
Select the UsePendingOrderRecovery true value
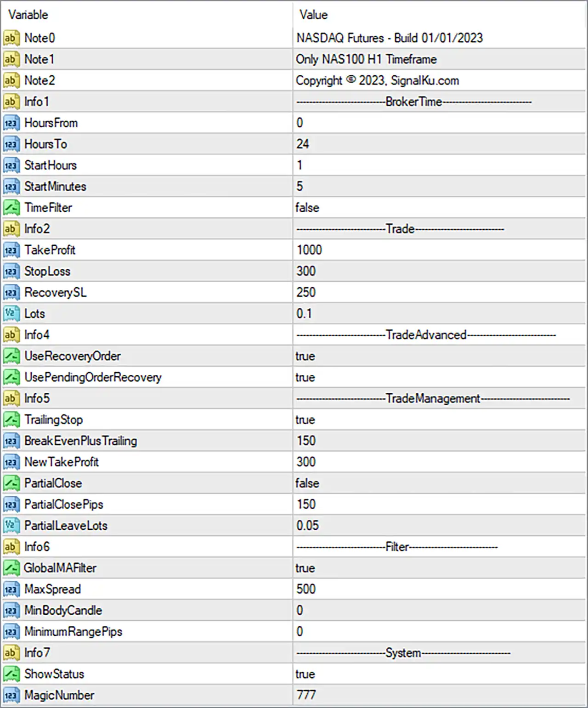(305, 377)
